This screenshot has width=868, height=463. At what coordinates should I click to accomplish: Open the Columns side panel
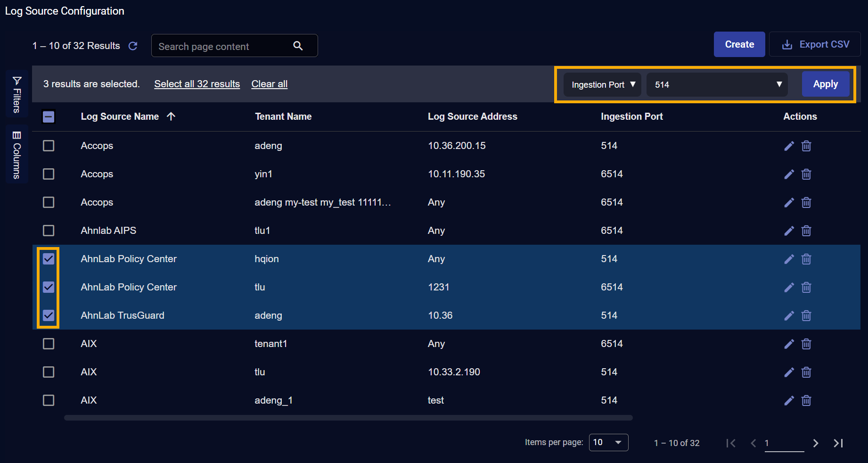17,155
